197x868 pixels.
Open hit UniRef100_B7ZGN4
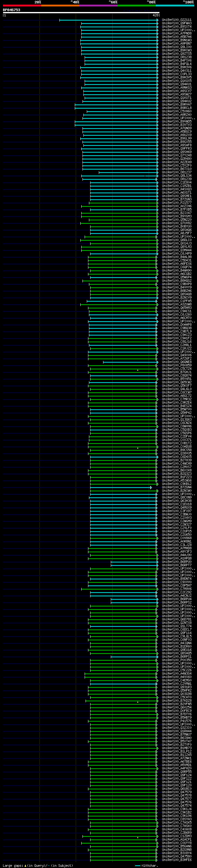176,487
